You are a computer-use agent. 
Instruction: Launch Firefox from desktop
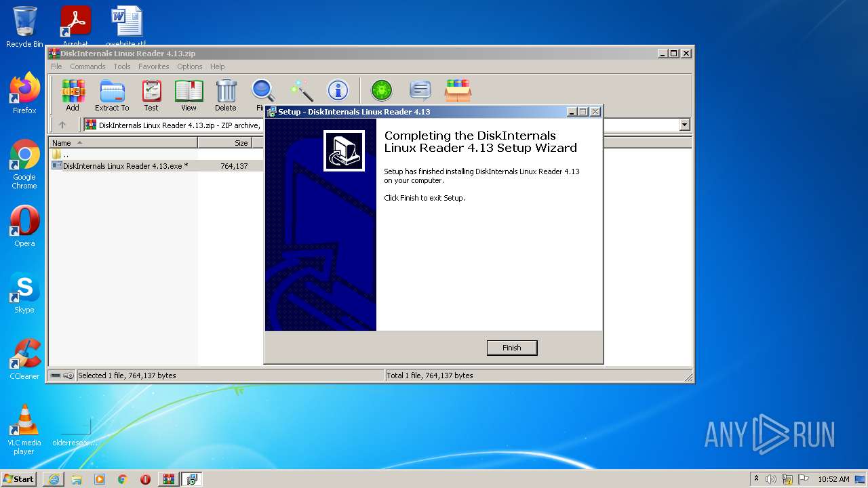pyautogui.click(x=24, y=94)
